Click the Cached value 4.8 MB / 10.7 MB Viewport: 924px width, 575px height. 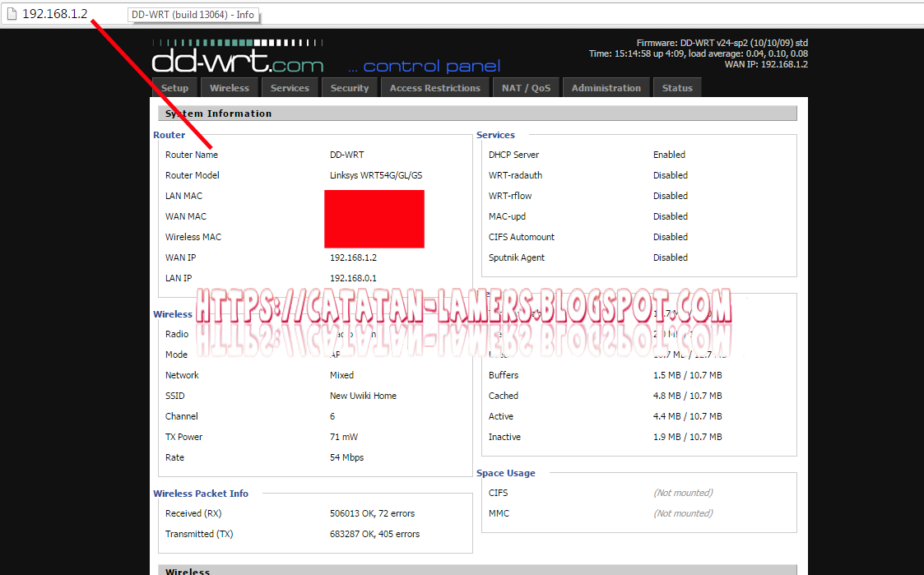pyautogui.click(x=687, y=396)
